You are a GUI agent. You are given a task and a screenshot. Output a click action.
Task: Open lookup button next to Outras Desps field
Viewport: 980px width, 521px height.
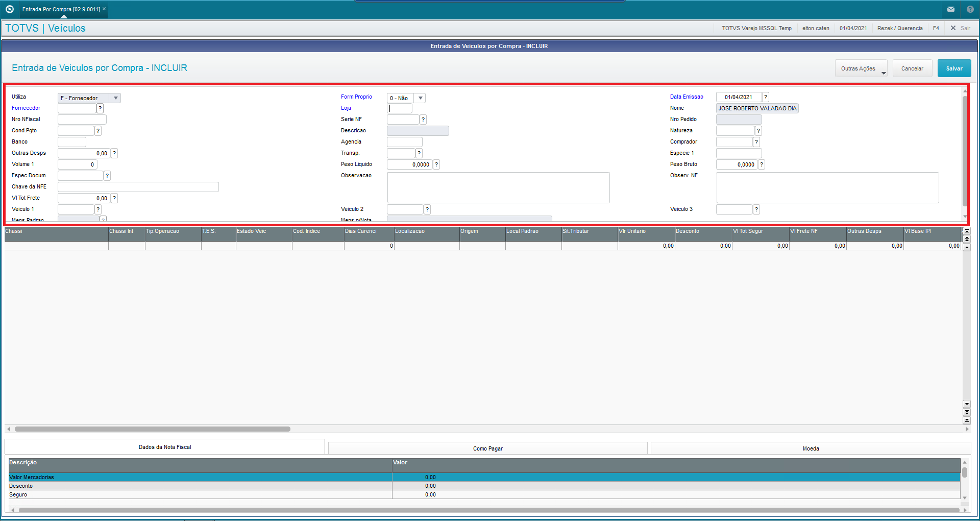114,153
